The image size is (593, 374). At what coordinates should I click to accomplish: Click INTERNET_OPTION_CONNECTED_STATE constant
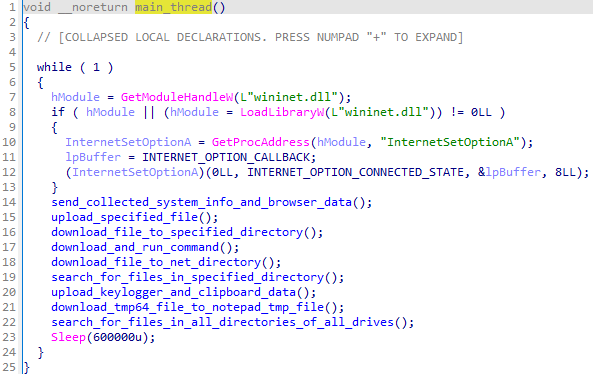coord(355,172)
